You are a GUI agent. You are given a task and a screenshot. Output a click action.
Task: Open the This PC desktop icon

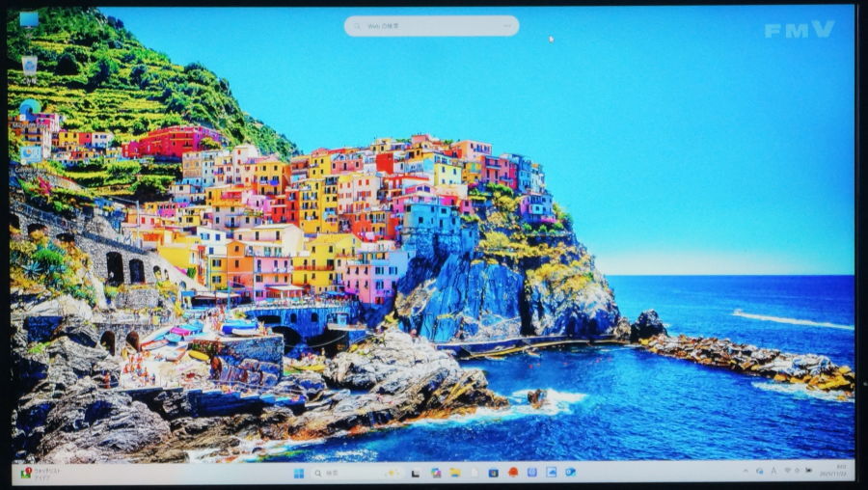coord(29,20)
